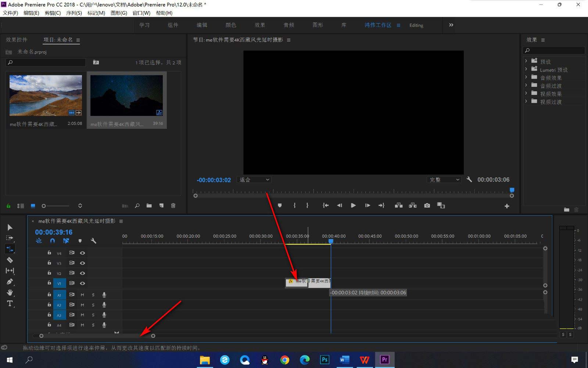Viewport: 588px width, 368px height.
Task: Switch to Editing workspace
Action: (416, 25)
